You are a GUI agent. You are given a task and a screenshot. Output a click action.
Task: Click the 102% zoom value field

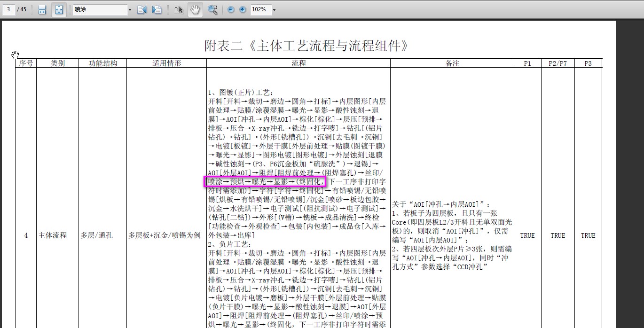pos(260,9)
